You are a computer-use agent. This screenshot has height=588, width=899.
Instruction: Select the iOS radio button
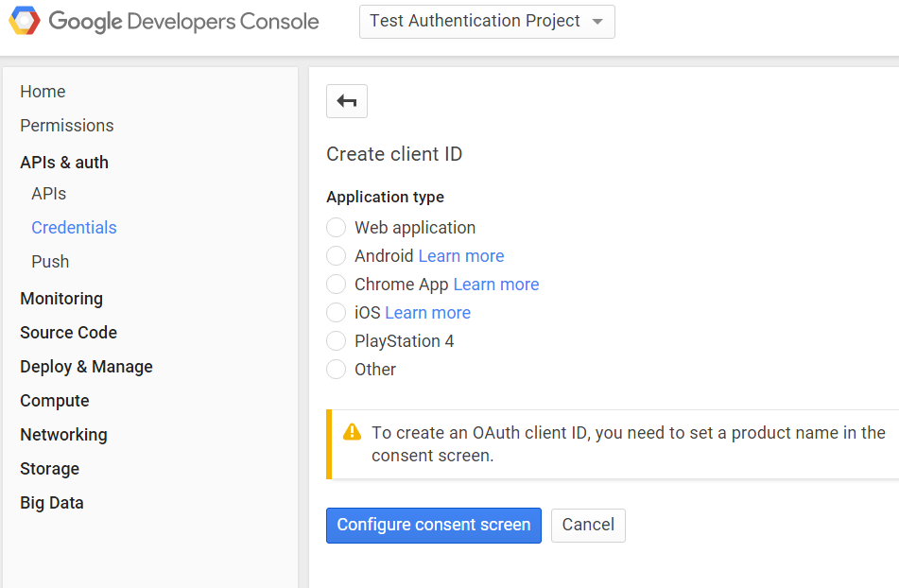337,313
